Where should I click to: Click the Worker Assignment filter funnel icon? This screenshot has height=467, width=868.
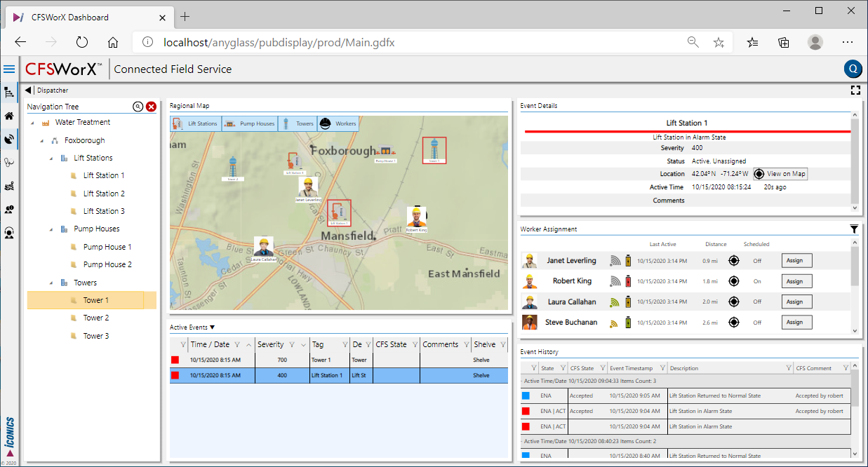pos(853,229)
